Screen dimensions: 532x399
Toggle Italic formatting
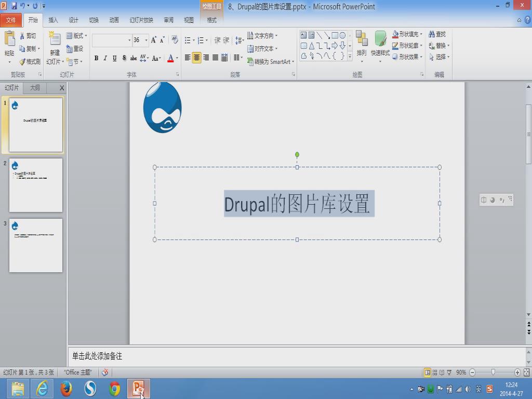105,58
